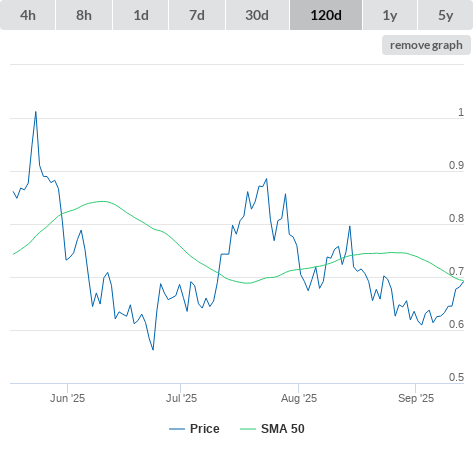Viewport: 474px width, 455px height.
Task: Click the blue Price legend line marker
Action: pos(177,429)
